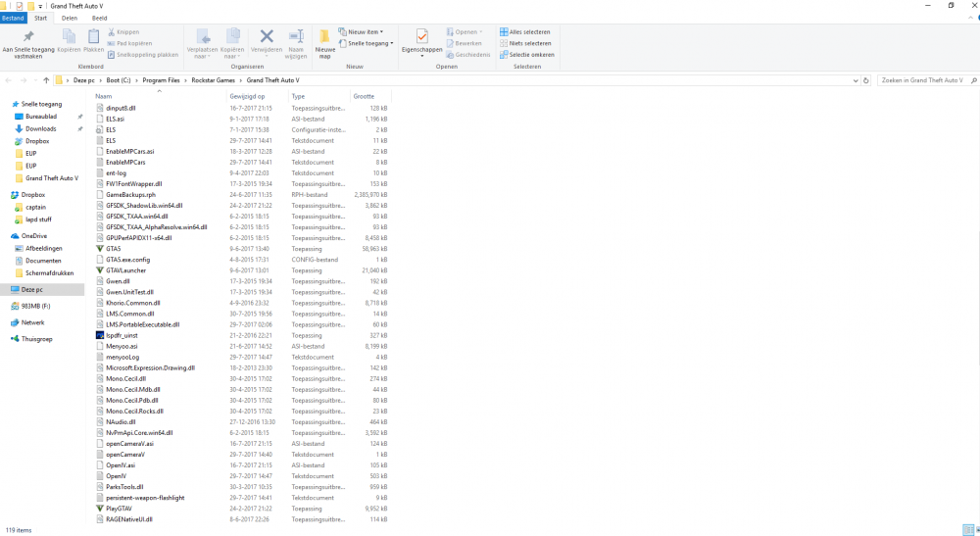980x536 pixels.
Task: Expand Nieuw item dropdown
Action: point(361,32)
